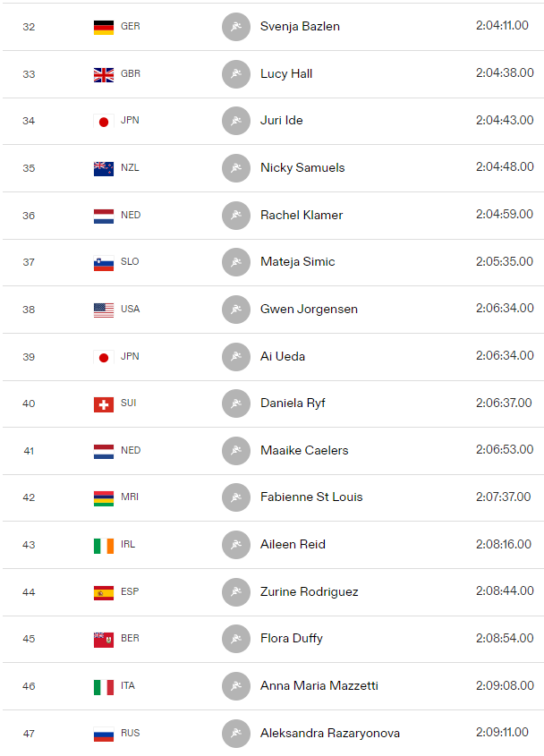This screenshot has width=544, height=756.
Task: Click Aleksandra Razaryonova's name
Action: (x=330, y=734)
